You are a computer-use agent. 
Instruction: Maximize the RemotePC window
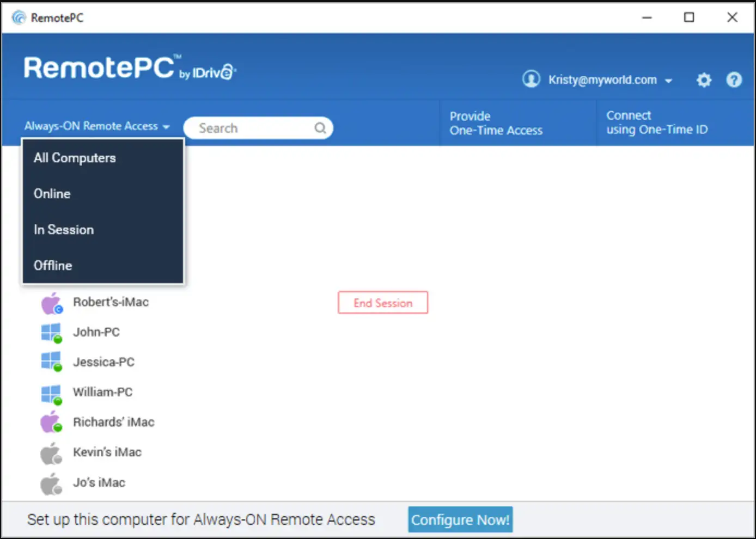click(689, 17)
